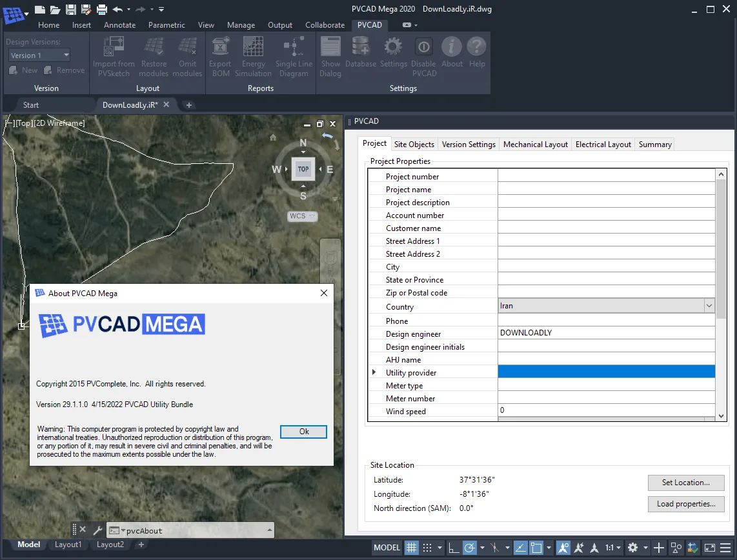737x560 pixels.
Task: Click Restore modules in Layout panel
Action: point(154,57)
